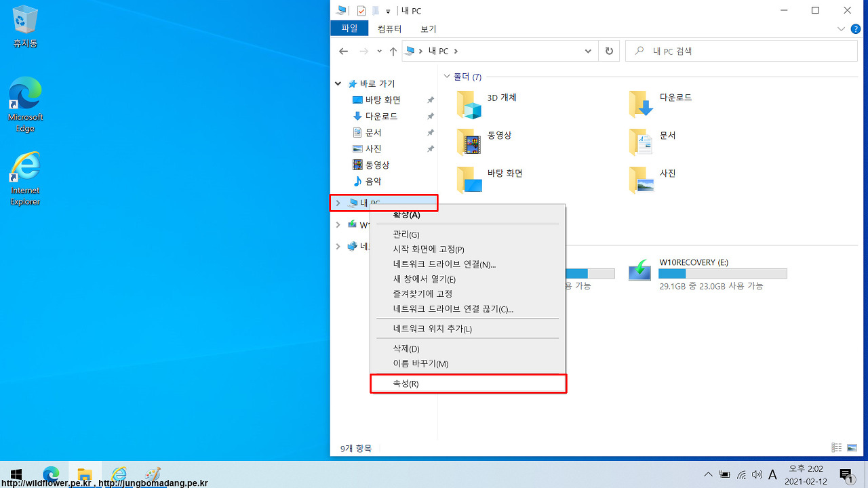This screenshot has width=868, height=488.
Task: Open the Recycle Bin desktop icon
Action: 25,27
